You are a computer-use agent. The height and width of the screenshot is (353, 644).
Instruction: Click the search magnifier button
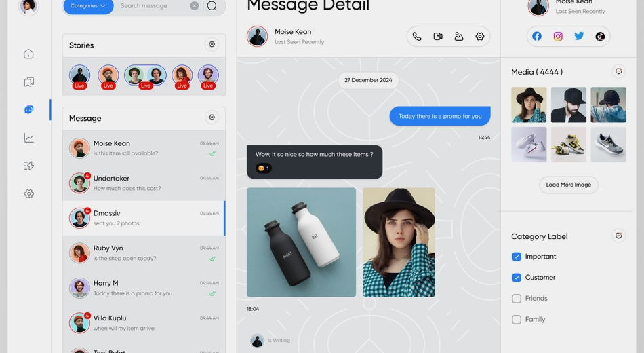point(212,6)
